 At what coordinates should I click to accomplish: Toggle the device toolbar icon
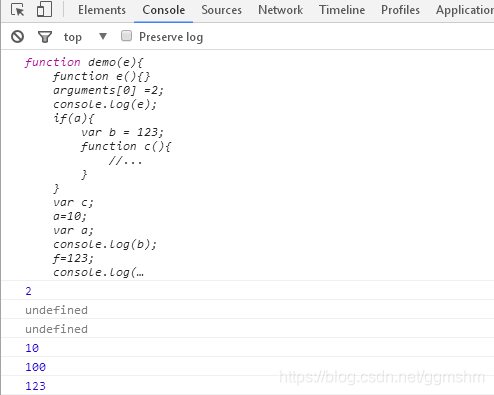(x=44, y=9)
